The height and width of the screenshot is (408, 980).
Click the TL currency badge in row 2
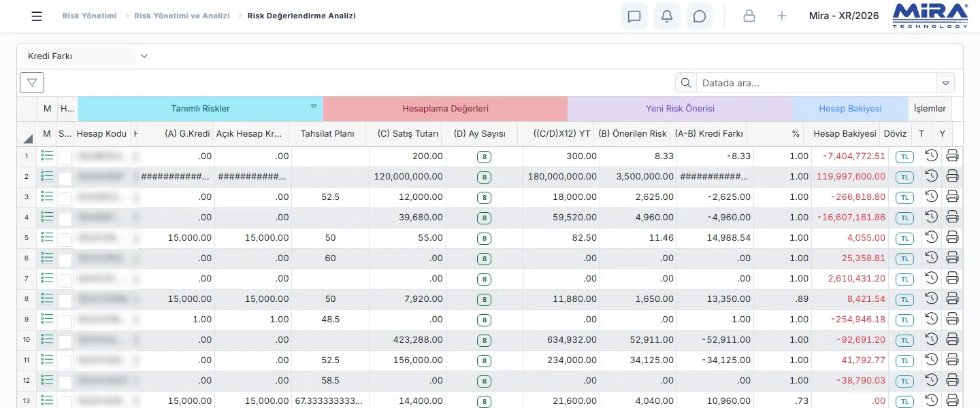pyautogui.click(x=904, y=177)
